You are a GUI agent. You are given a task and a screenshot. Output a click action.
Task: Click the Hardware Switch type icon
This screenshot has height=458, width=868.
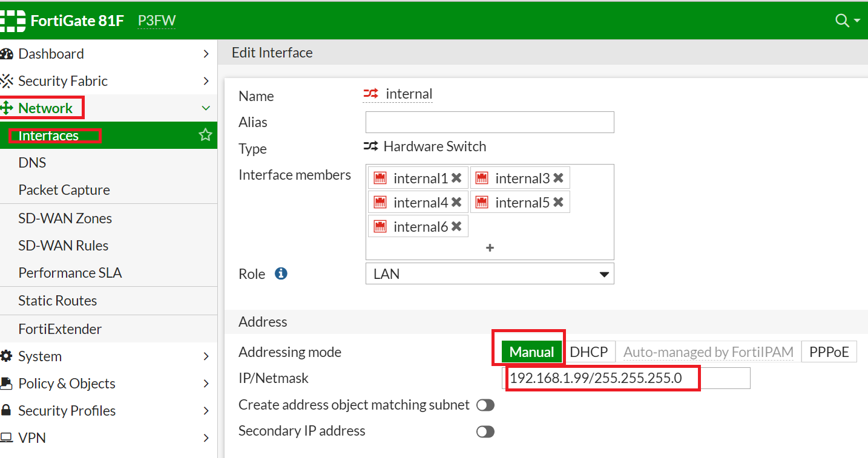pyautogui.click(x=370, y=146)
